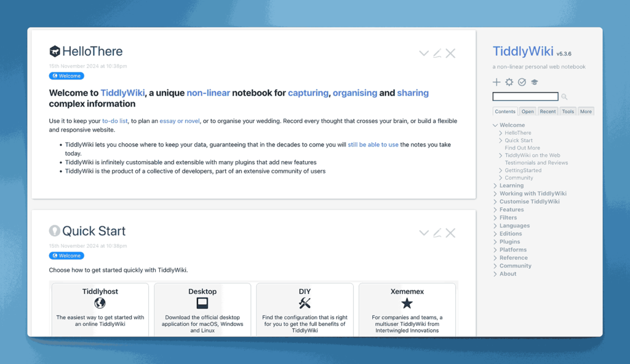Close the Quick Start tiddler
Viewport: 630px width, 364px height.
[x=450, y=232]
